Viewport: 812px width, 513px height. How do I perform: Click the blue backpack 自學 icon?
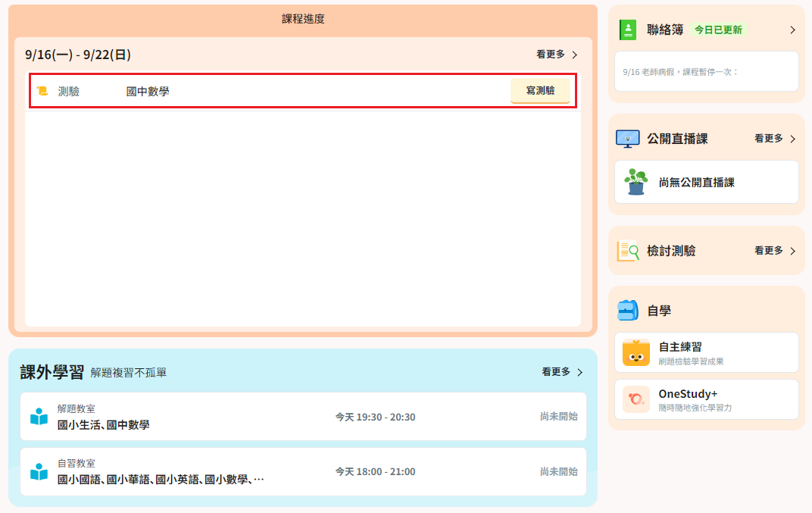point(628,311)
